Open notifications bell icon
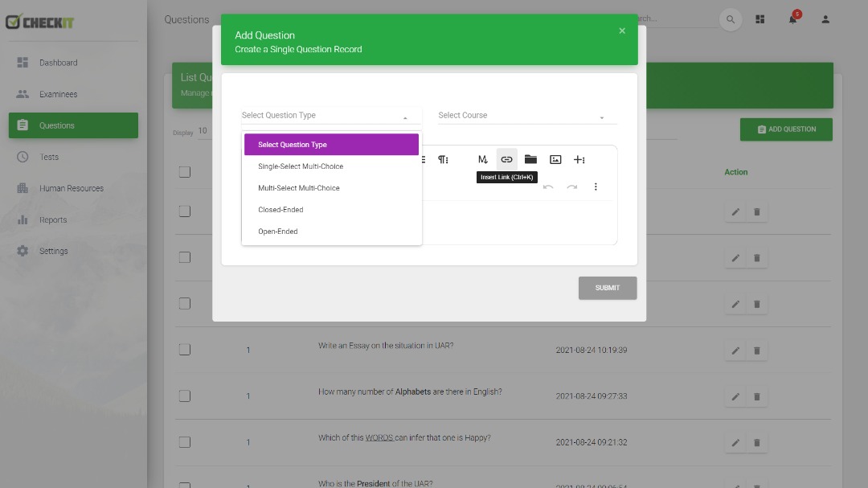The width and height of the screenshot is (868, 488). [x=792, y=19]
